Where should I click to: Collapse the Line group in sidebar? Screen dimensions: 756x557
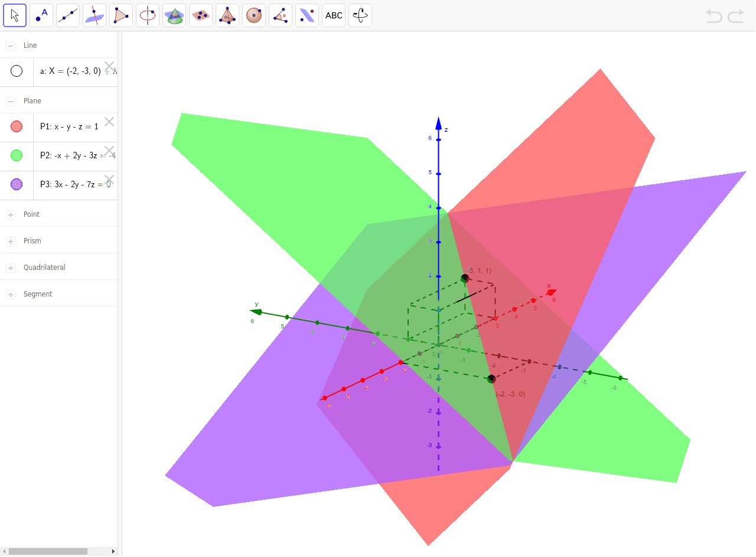[9, 45]
